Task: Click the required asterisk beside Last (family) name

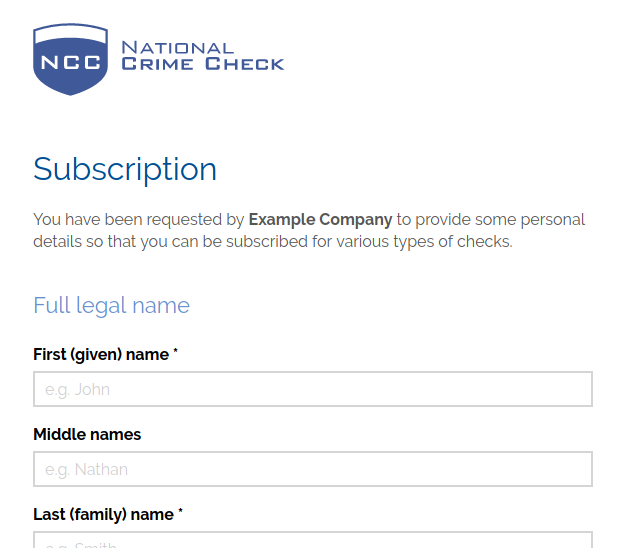Action: pos(180,511)
